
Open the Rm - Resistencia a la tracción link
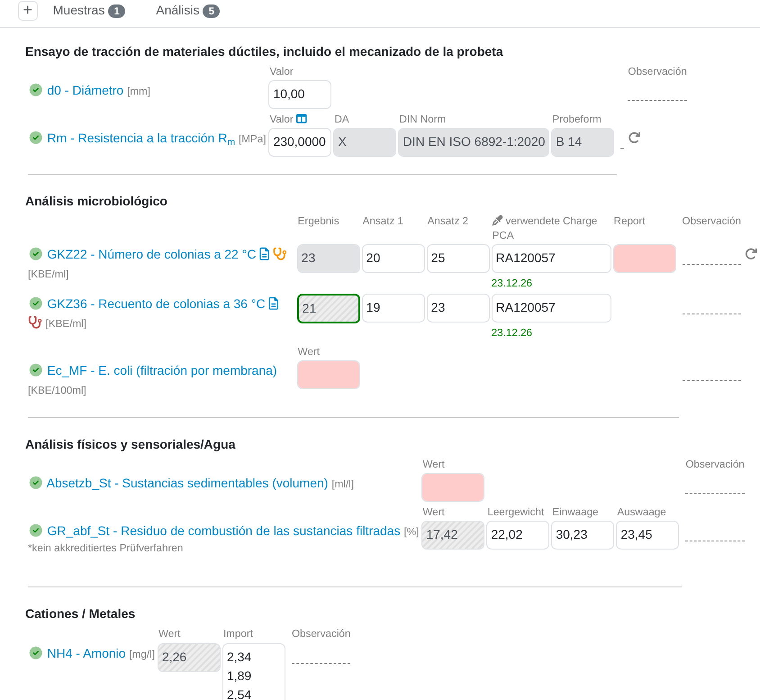pos(141,139)
